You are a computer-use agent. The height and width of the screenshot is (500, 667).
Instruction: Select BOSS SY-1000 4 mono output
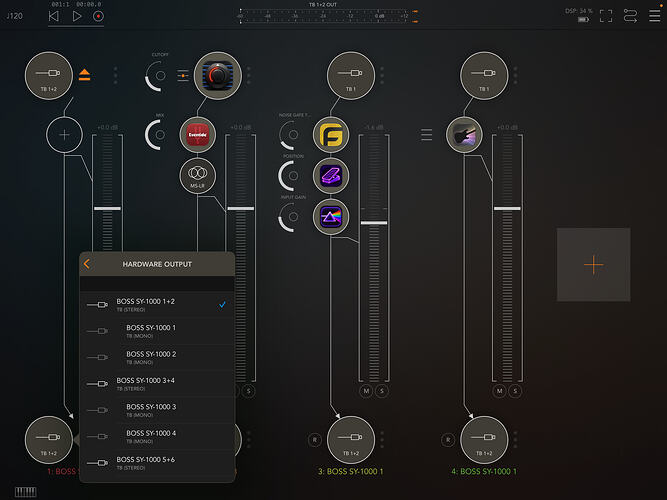(x=157, y=437)
